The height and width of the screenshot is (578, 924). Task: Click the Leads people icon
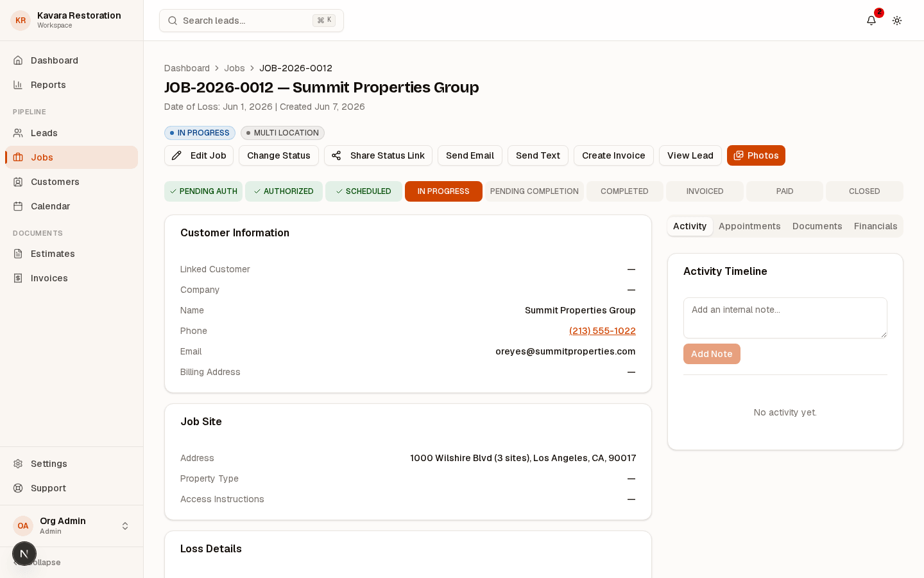coord(18,133)
